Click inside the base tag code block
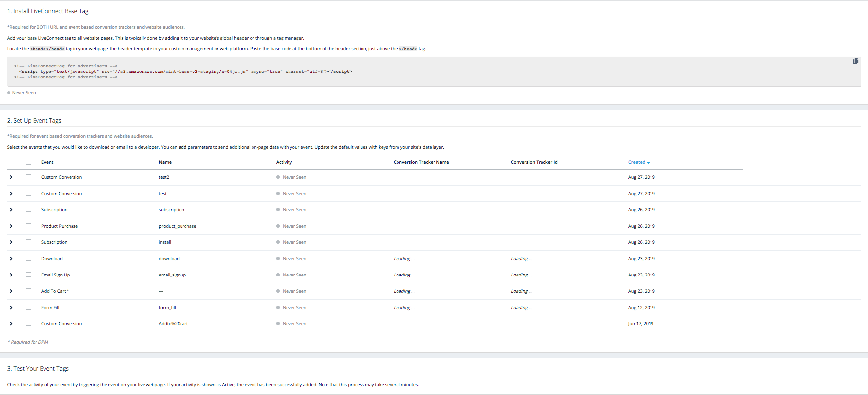The image size is (868, 395). pos(434,72)
